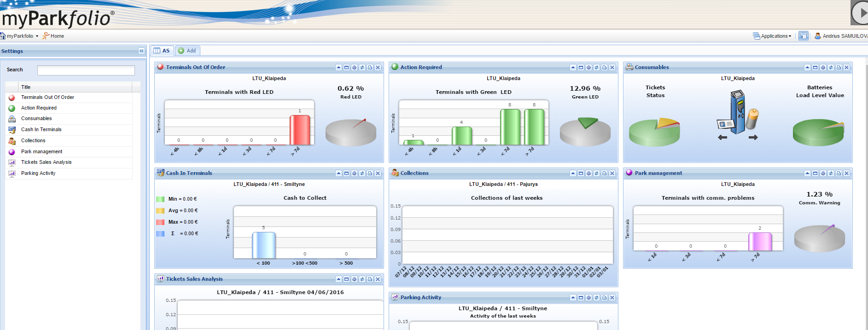This screenshot has width=868, height=330.
Task: Collapse the Parking Activity panel
Action: (573, 298)
